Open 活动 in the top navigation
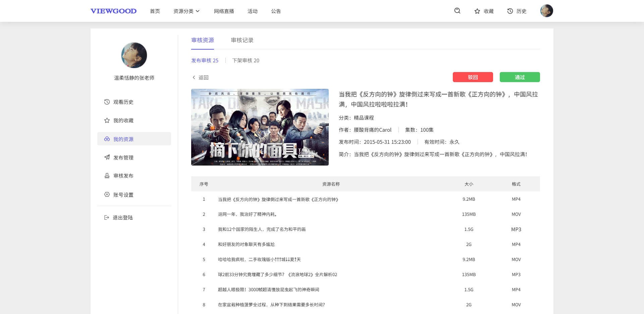The image size is (644, 314). (253, 11)
